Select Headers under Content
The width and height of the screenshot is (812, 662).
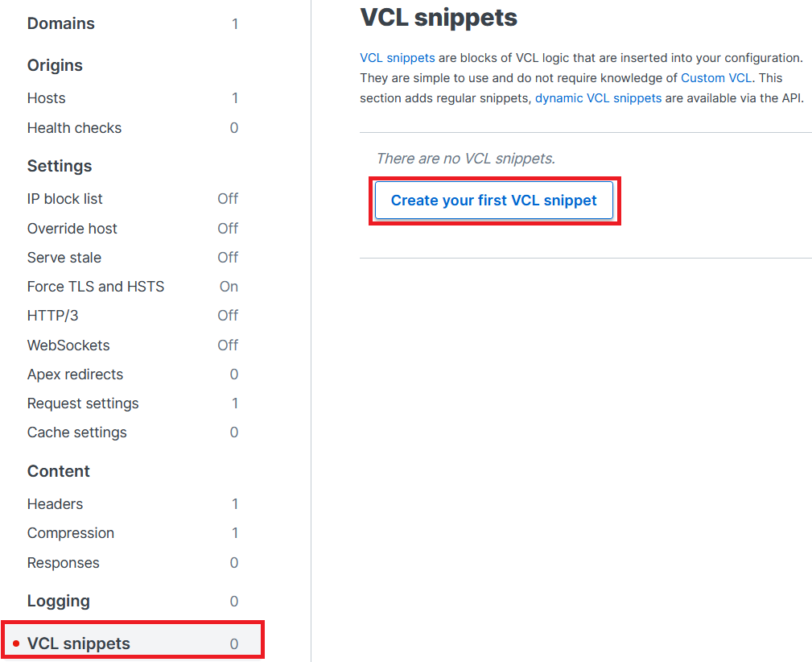click(55, 503)
